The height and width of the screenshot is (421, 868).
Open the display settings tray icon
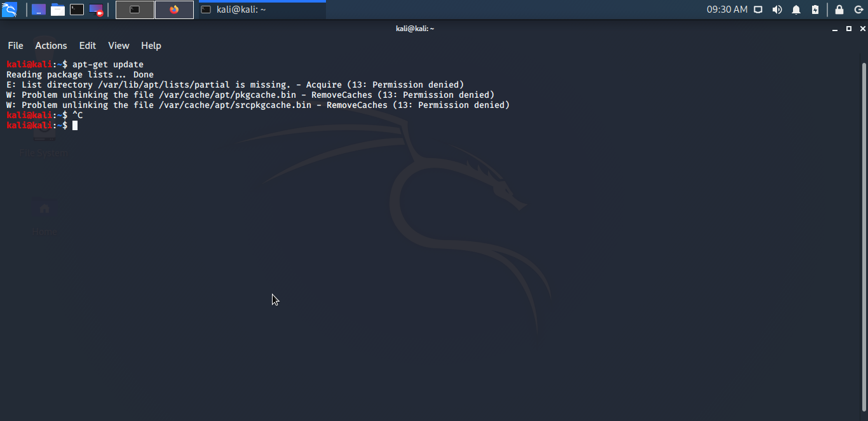pyautogui.click(x=758, y=10)
